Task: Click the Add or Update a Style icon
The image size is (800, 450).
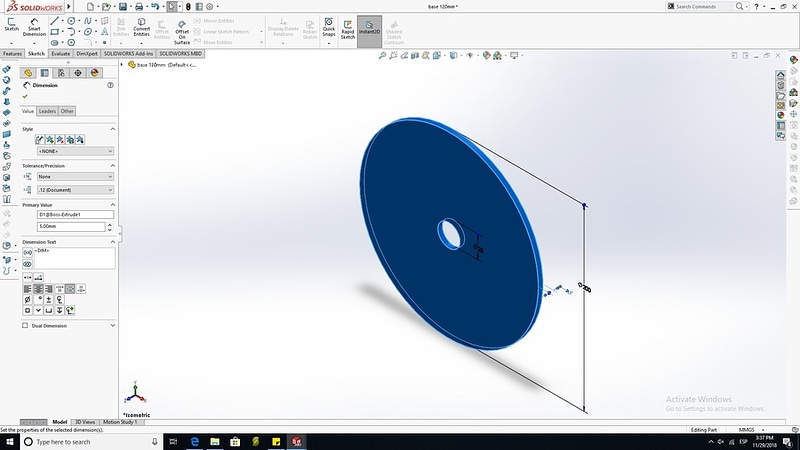Action: coord(49,140)
